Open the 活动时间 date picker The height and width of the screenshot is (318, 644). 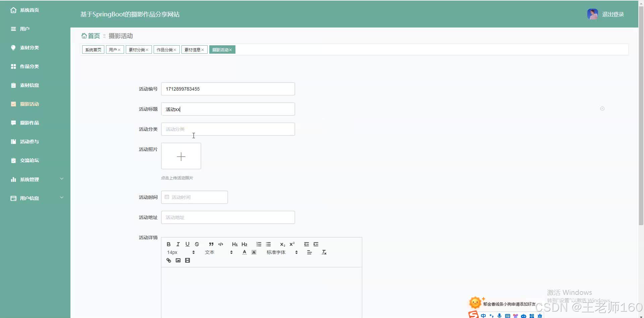tap(195, 197)
